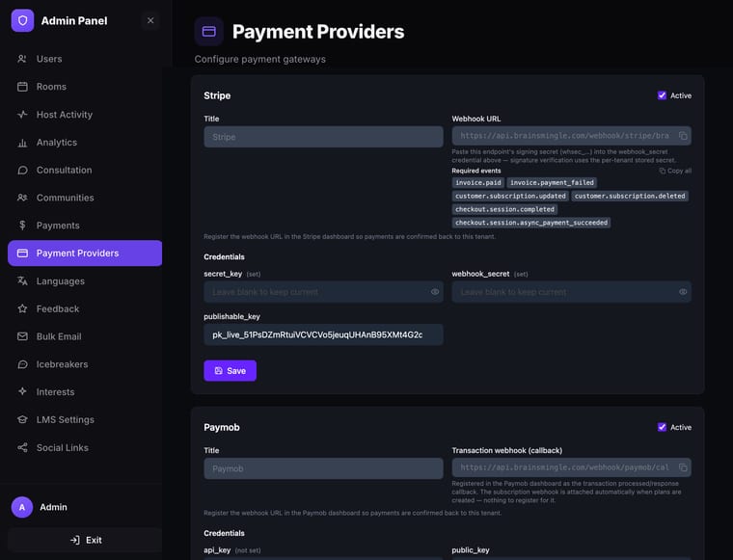Open the Languages settings
Viewport: 733px width, 560px height.
[x=85, y=281]
